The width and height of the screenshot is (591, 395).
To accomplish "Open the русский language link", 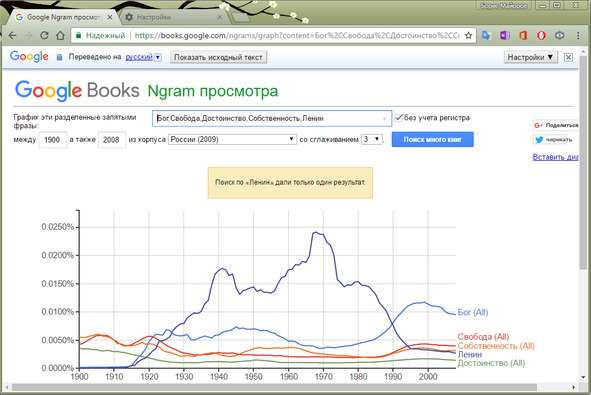I will click(139, 57).
